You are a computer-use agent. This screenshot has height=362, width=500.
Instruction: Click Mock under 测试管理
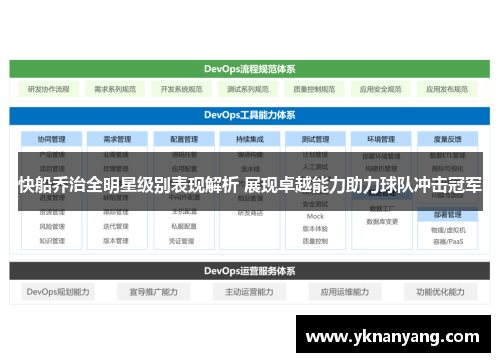pyautogui.click(x=315, y=216)
